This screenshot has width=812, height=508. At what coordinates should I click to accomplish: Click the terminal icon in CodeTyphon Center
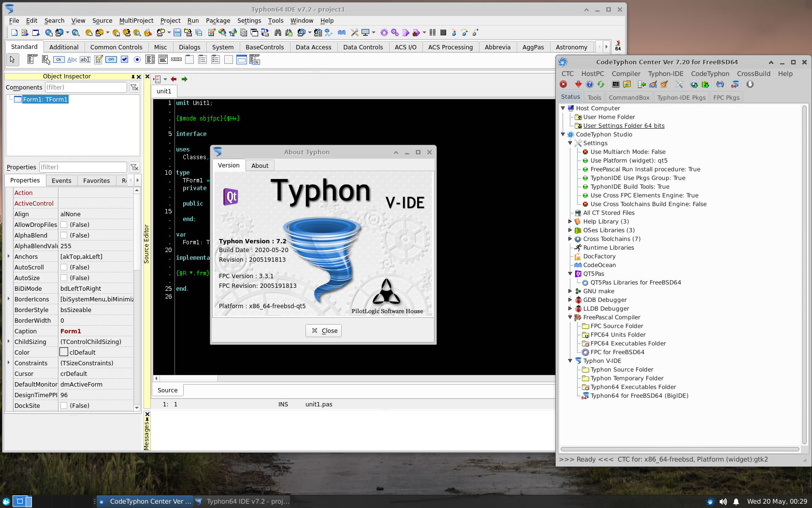click(615, 84)
